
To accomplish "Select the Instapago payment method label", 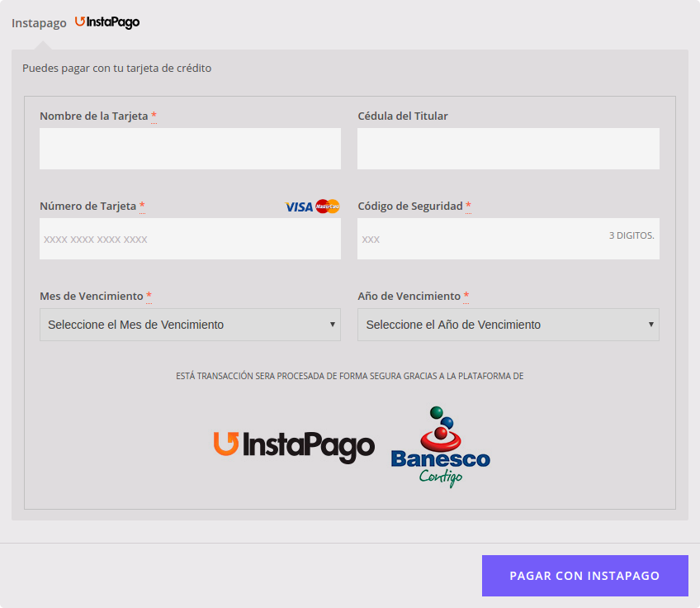I will pos(39,23).
